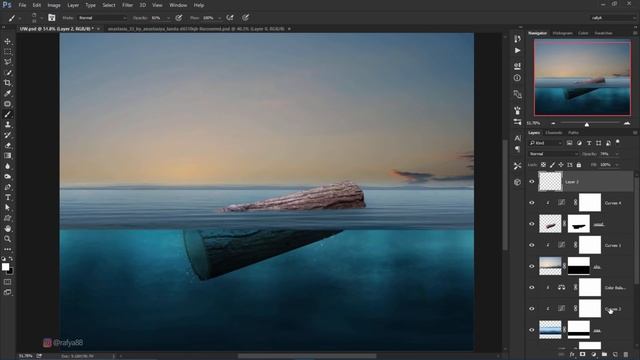This screenshot has width=640, height=360.
Task: Click the foreground color swatch
Action: pyautogui.click(x=5, y=267)
